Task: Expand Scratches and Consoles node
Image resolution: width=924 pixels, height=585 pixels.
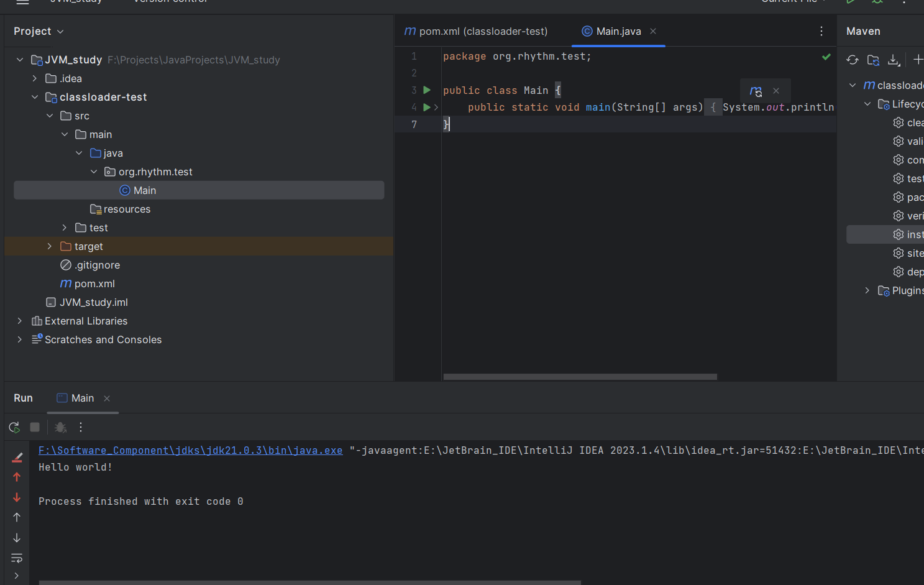Action: [20, 339]
